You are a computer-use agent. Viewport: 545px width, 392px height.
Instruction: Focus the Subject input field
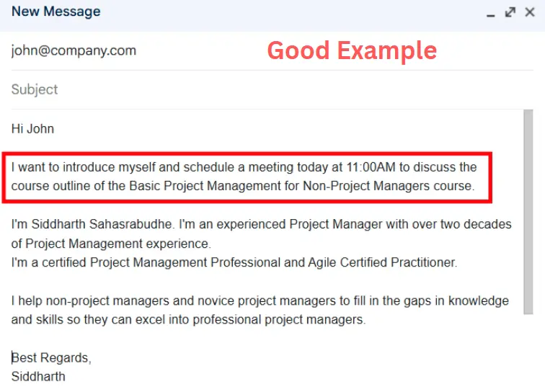tap(272, 89)
